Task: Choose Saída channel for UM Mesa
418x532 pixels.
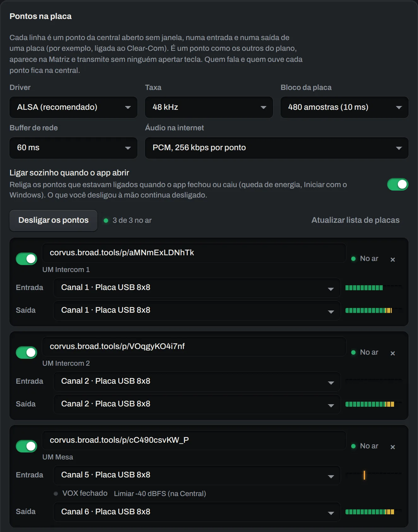Action: 197,512
